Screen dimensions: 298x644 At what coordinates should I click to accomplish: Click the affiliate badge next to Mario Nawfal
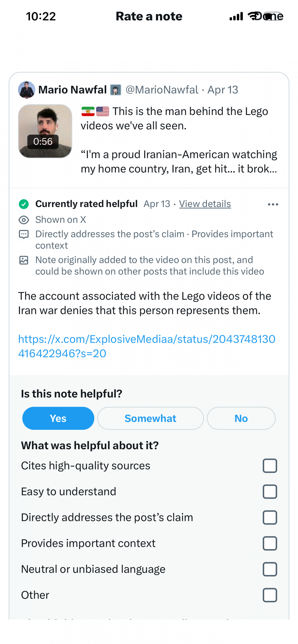pyautogui.click(x=116, y=90)
